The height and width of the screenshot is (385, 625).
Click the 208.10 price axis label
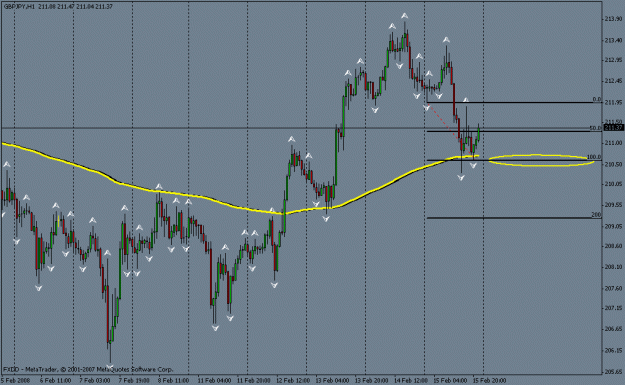point(614,267)
